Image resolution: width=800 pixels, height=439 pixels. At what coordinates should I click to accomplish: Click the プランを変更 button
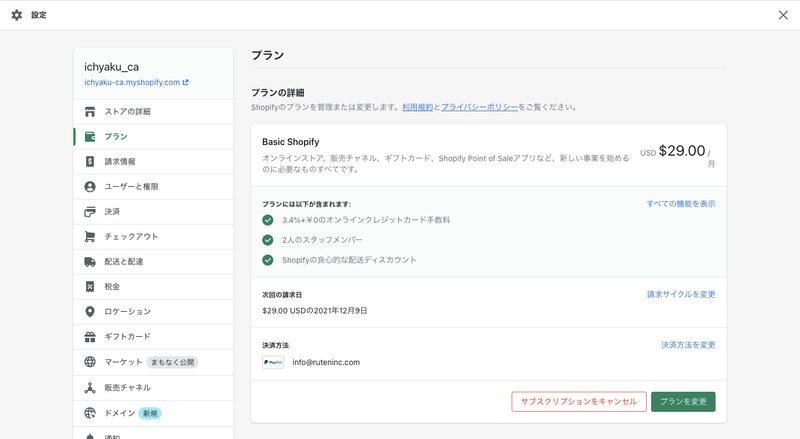coord(683,402)
